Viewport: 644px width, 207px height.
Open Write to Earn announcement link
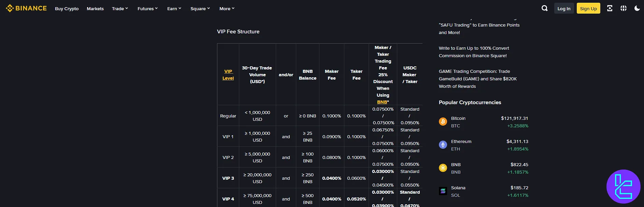point(474,52)
